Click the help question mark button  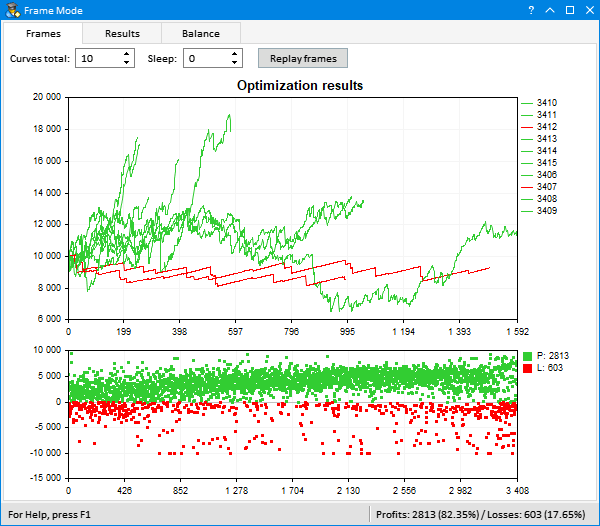click(531, 10)
